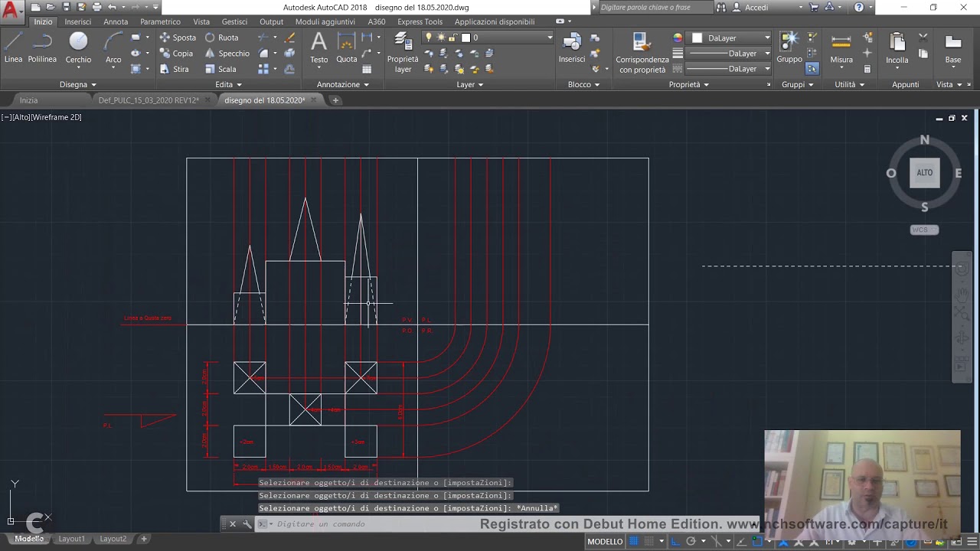Click the Stira stretch tool
This screenshot has height=551, width=980.
175,69
